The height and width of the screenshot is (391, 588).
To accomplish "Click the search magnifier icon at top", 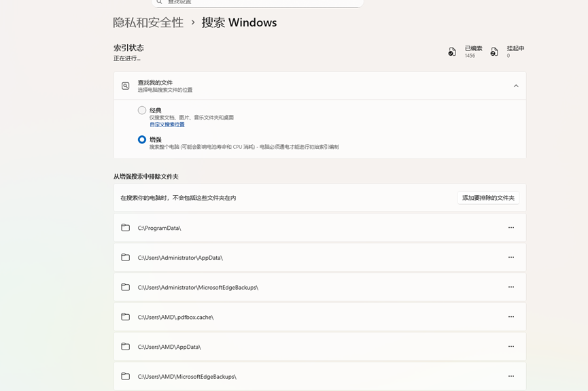I will point(160,2).
